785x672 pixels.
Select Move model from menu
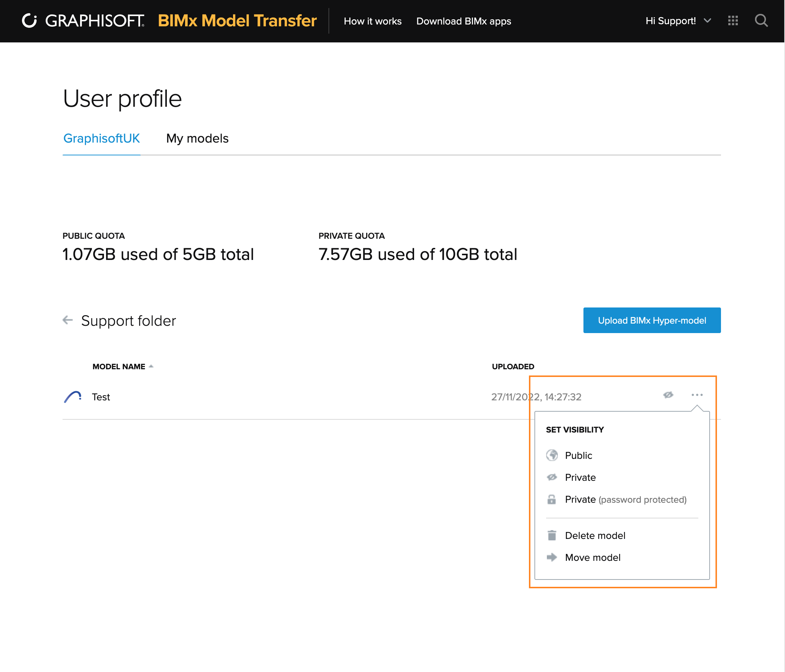pos(593,558)
